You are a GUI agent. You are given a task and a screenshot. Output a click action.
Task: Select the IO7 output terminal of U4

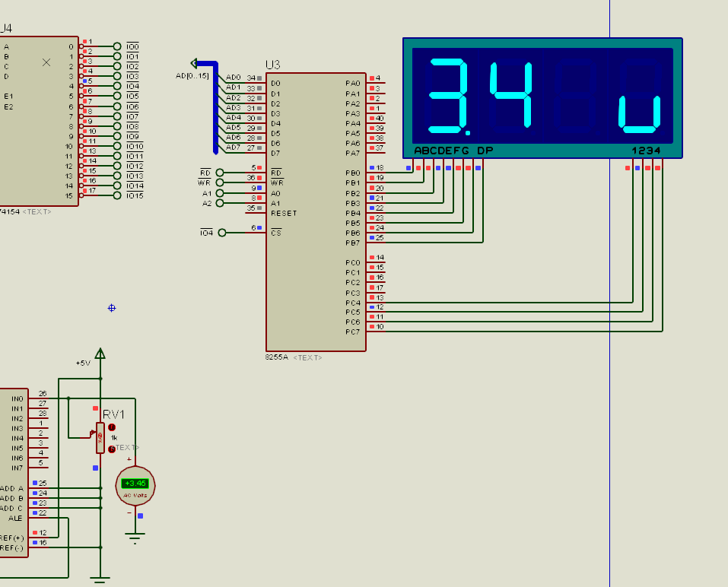click(117, 116)
